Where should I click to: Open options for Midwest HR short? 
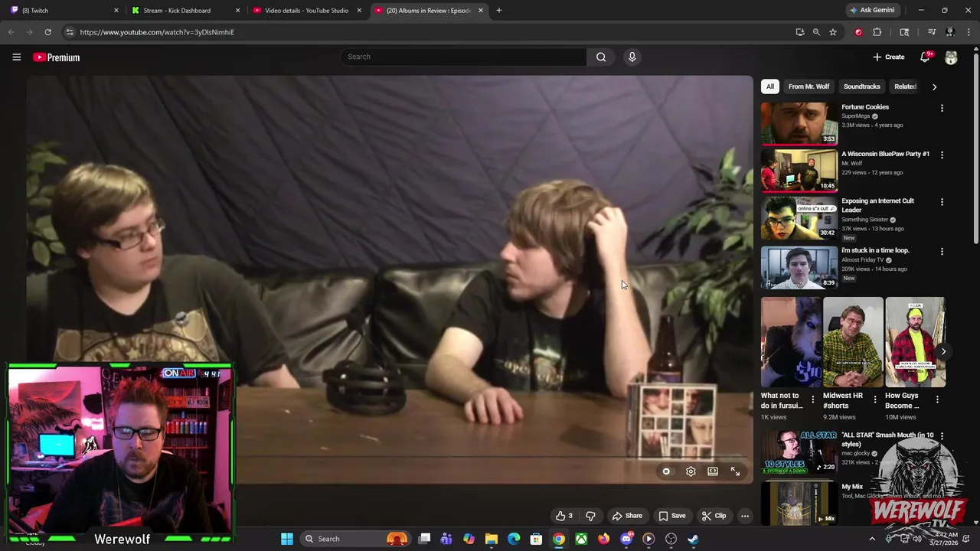[875, 399]
